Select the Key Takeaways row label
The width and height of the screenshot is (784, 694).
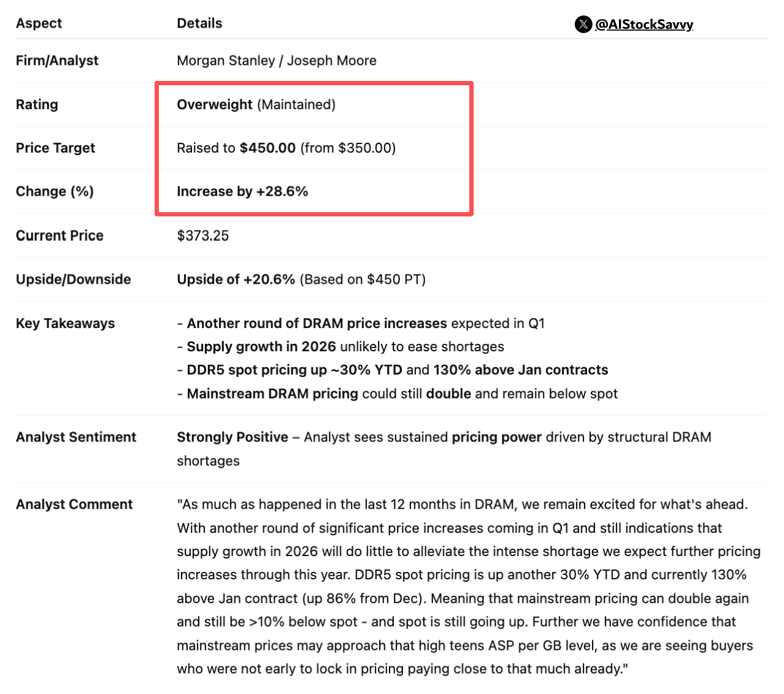point(65,323)
